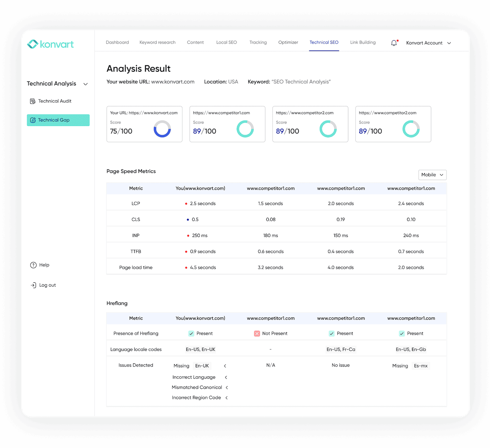Click the "150 ms" INP value
This screenshot has height=448, width=490.
(341, 236)
